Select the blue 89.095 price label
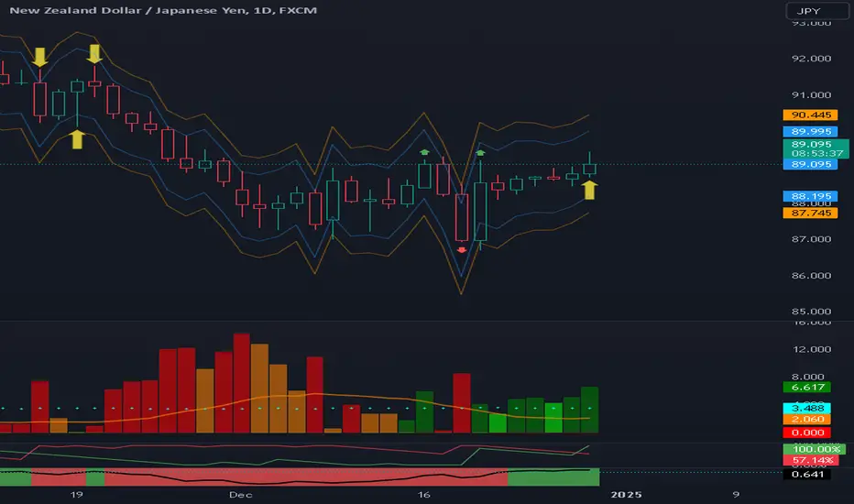This screenshot has width=854, height=504. click(810, 164)
